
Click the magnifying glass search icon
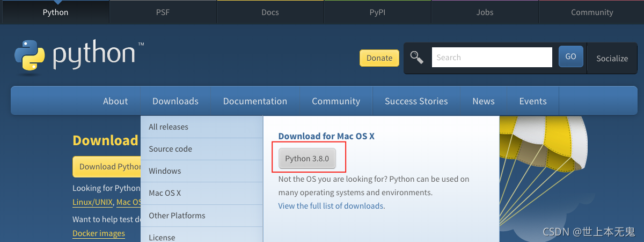[x=417, y=57]
